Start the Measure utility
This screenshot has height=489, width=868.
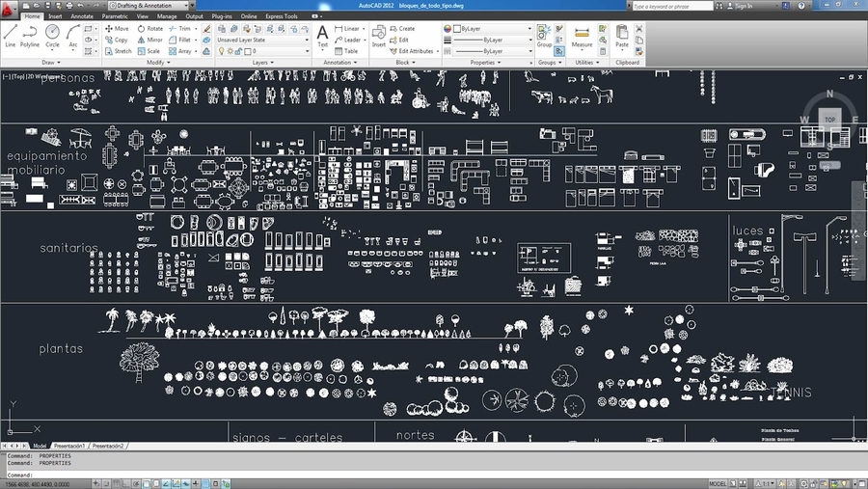click(x=582, y=37)
